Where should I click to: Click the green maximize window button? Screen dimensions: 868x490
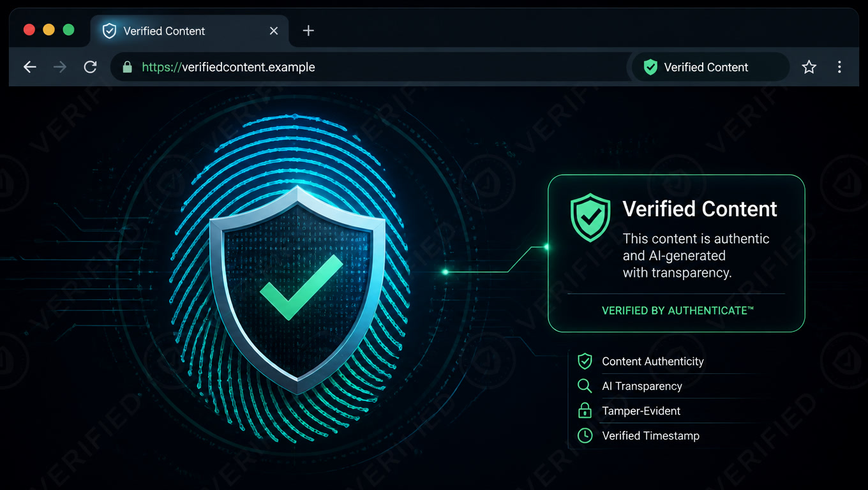[68, 30]
